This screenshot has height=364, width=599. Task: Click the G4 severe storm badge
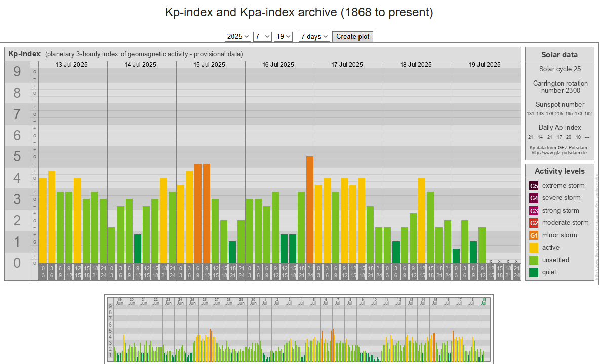point(534,198)
